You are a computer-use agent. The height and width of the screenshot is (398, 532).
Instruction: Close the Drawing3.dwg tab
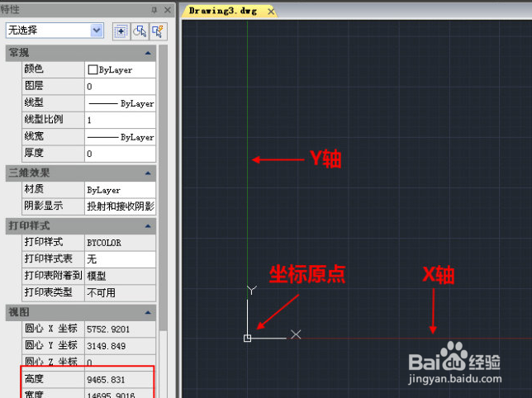(271, 12)
